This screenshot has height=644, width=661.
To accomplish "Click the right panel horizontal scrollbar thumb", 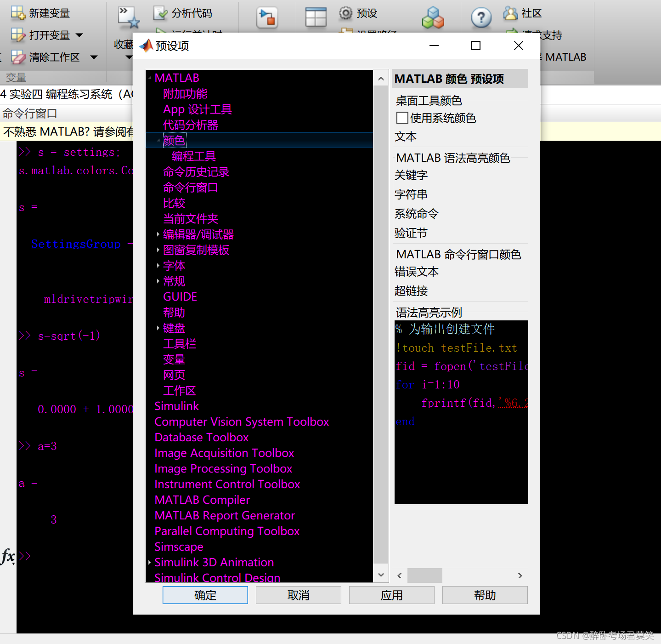I will tap(425, 576).
